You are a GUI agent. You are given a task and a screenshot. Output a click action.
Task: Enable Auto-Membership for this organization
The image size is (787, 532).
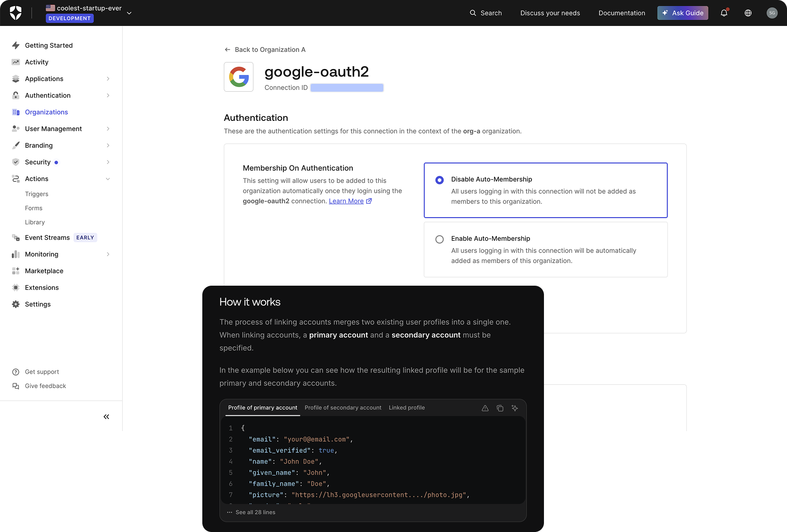pos(439,239)
